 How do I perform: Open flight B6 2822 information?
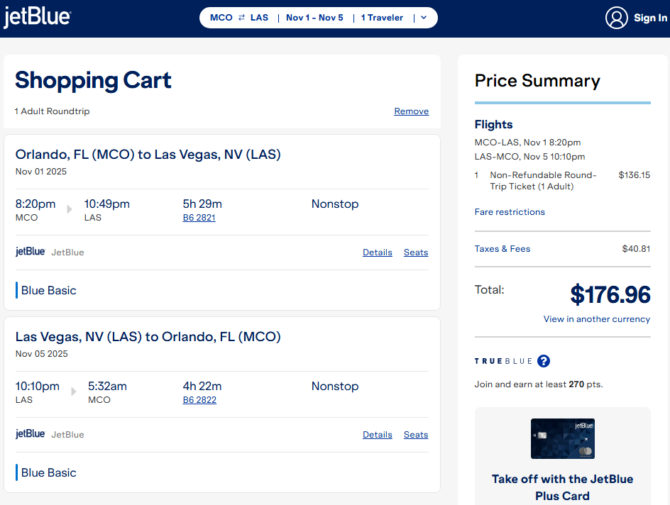tap(199, 400)
